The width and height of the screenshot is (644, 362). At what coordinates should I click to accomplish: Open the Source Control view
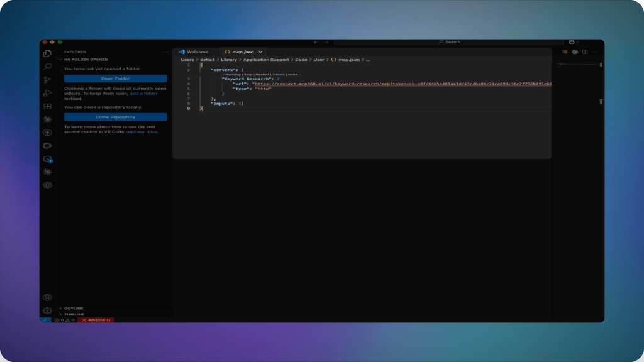click(48, 80)
